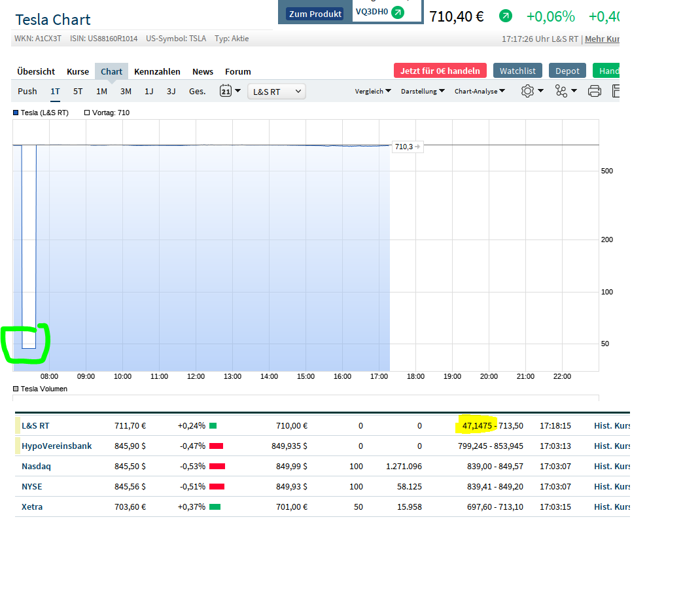Click the Jetzt für 0€ handeln button
Screen dimensions: 700x604
[440, 71]
